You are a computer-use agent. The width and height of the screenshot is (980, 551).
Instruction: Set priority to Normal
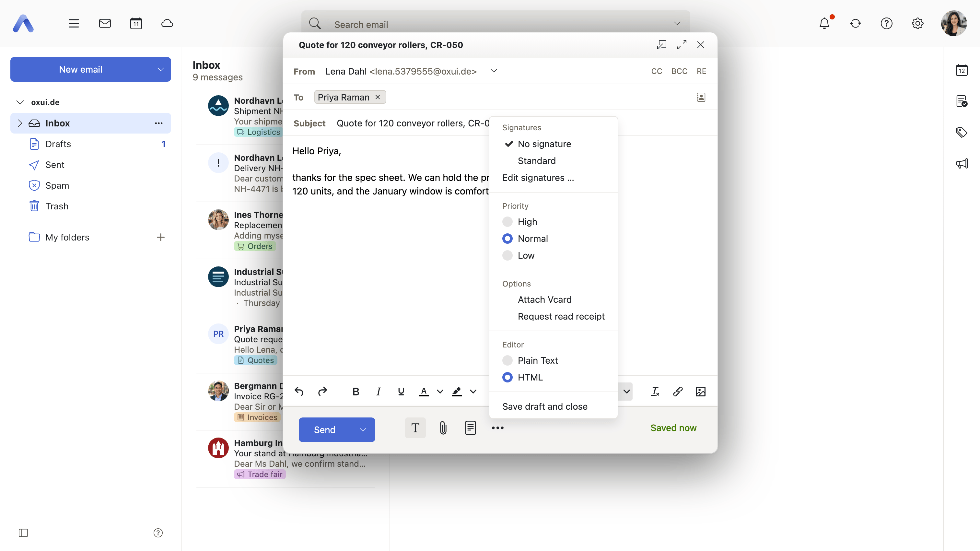[525, 239]
